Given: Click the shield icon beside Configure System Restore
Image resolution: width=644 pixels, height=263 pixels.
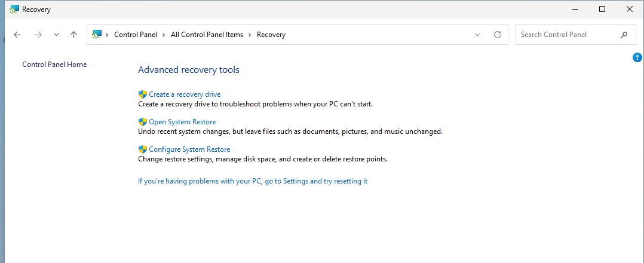Looking at the screenshot, I should (143, 149).
